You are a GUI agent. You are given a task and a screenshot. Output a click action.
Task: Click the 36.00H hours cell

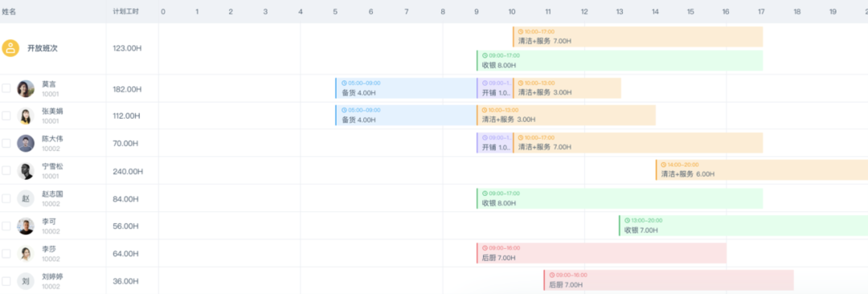125,281
